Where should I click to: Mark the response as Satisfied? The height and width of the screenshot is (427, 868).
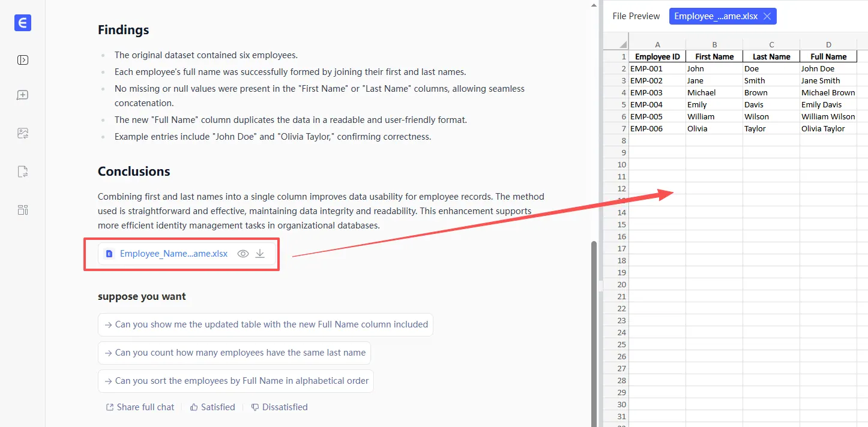[212, 407]
